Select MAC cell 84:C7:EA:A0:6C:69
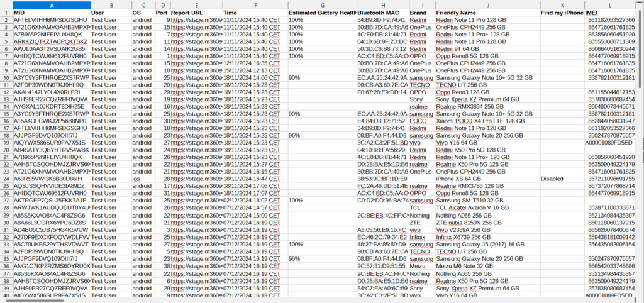The height and width of the screenshot is (303, 644). click(x=383, y=287)
